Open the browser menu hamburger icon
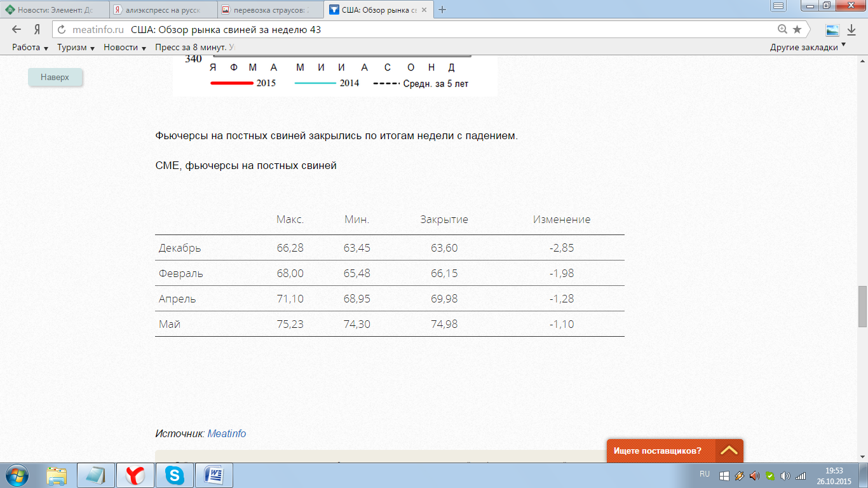The image size is (868, 488). click(x=778, y=6)
